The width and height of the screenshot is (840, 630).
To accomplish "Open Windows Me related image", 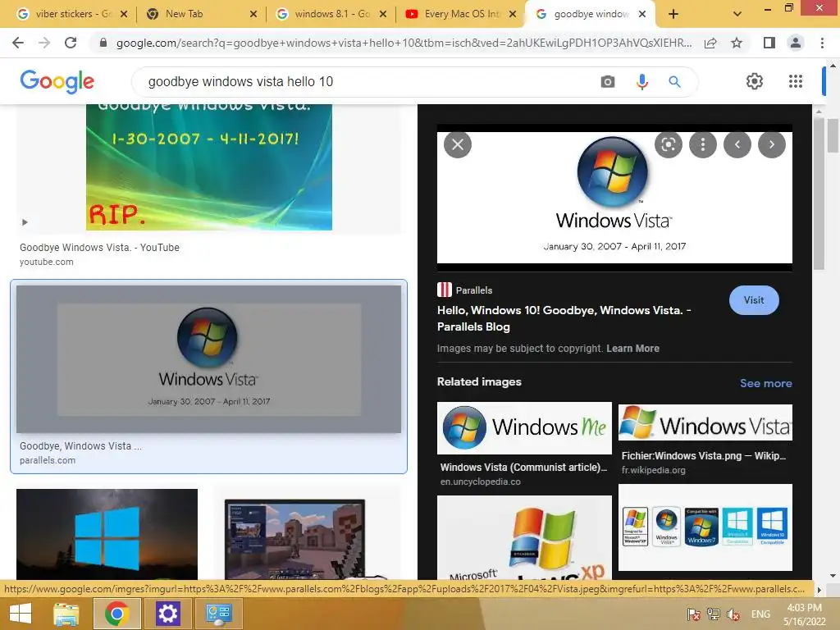I will click(x=524, y=427).
